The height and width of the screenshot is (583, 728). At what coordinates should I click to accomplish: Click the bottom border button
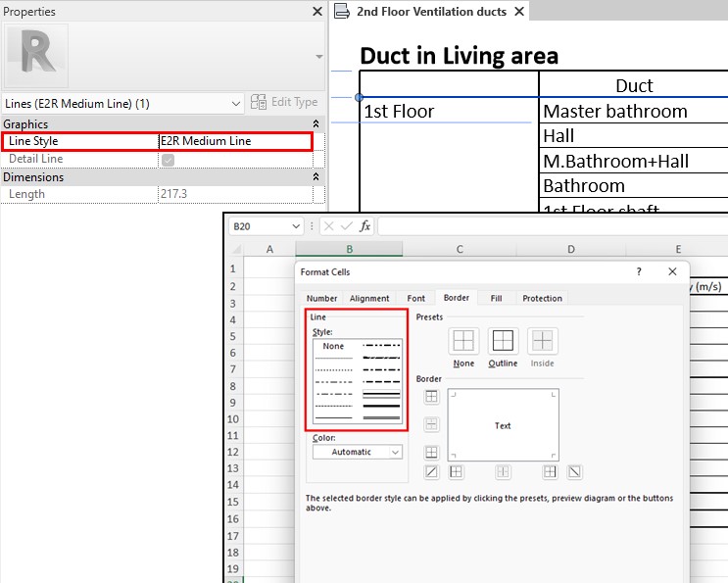[x=432, y=453]
